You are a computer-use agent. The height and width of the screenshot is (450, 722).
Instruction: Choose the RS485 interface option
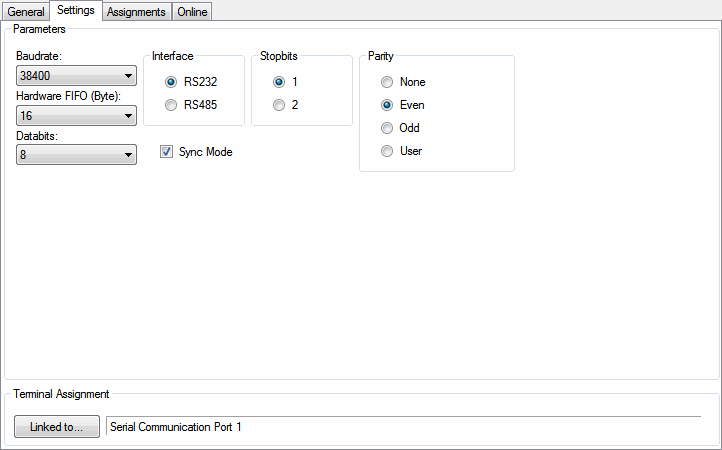pos(191,105)
